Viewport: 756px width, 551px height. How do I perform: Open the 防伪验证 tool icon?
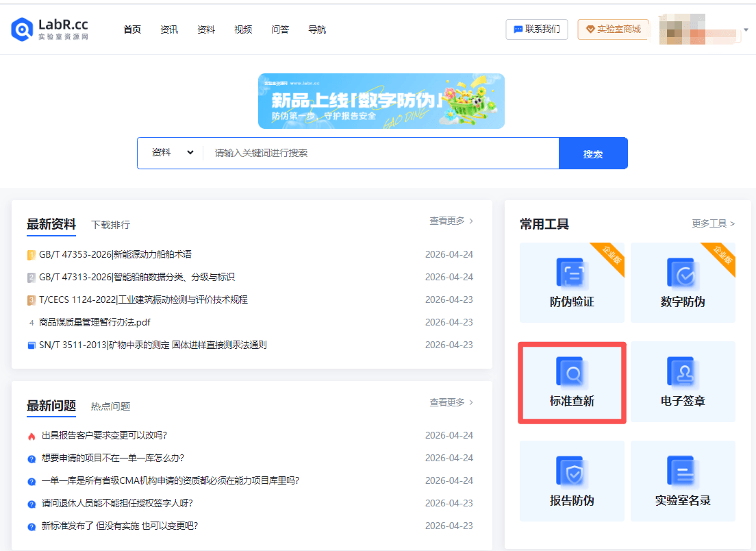[x=571, y=273]
